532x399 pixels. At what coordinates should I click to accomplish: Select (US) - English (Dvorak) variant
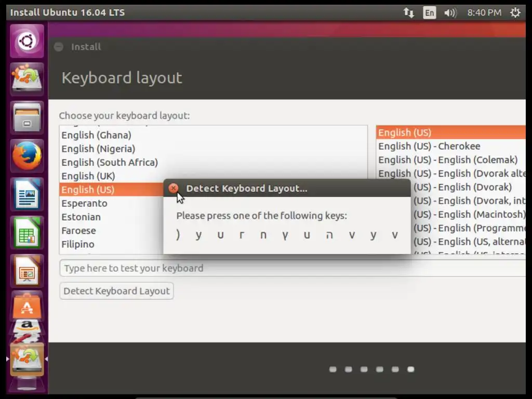click(x=468, y=187)
